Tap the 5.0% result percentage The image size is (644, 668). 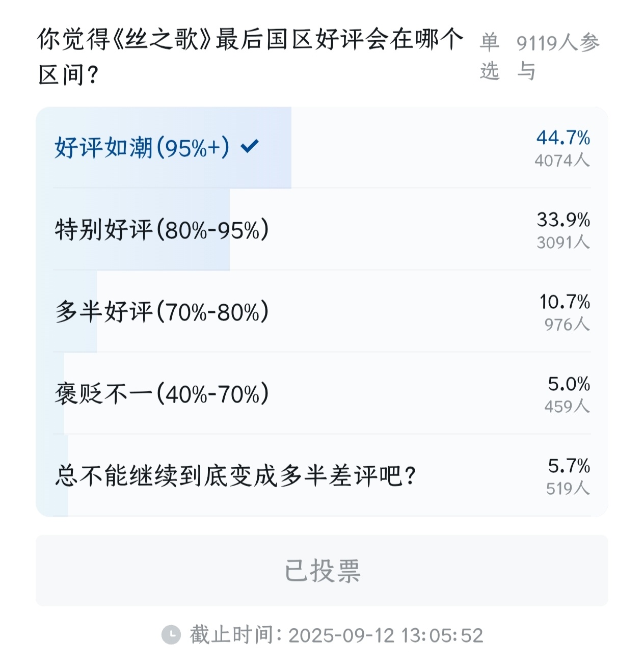(569, 384)
